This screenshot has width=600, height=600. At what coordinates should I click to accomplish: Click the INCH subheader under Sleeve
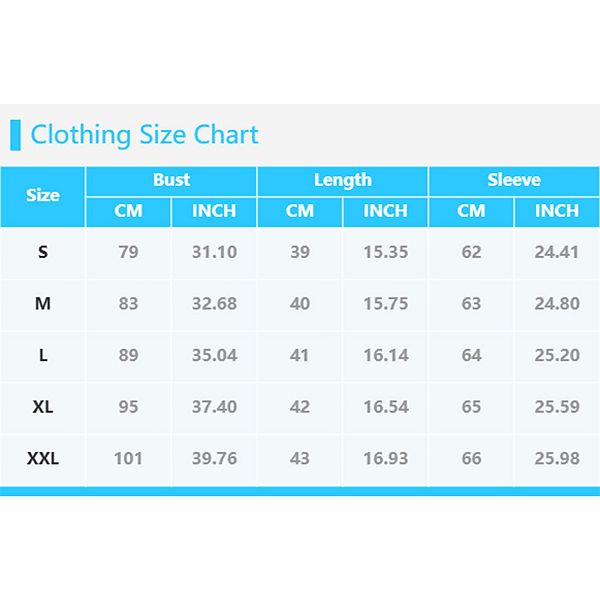(x=557, y=211)
